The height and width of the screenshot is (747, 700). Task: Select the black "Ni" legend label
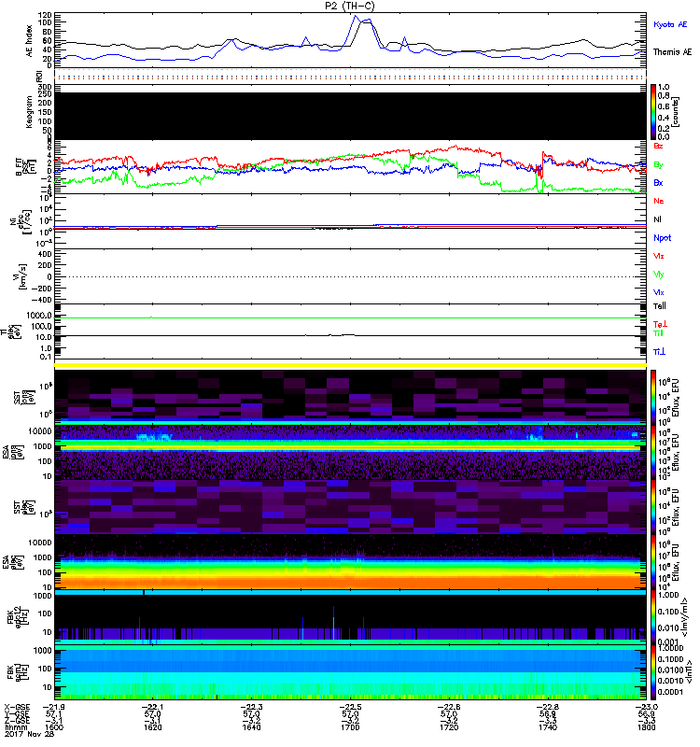point(658,219)
